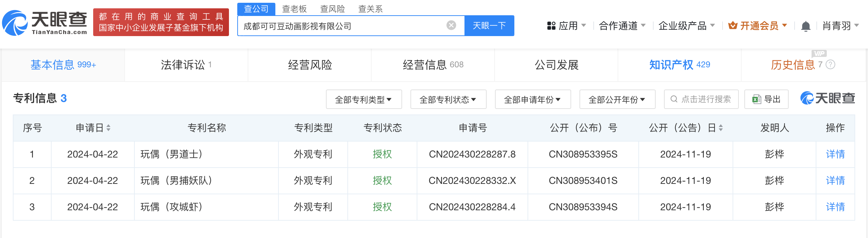Viewport: 868px width, 238px height.
Task: Open the 开通会员 dropdown
Action: coord(758,26)
